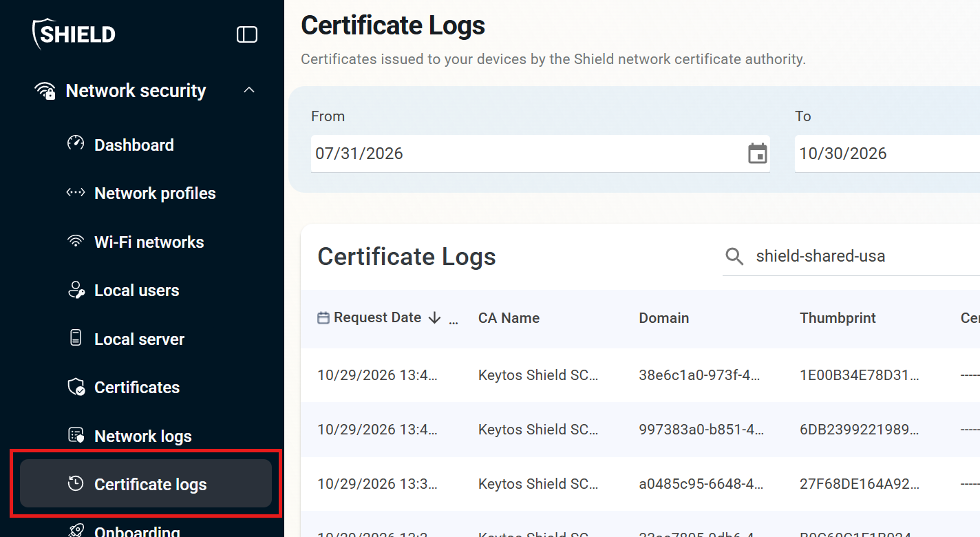Sort by the CA Name column header
The width and height of the screenshot is (980, 537).
click(509, 318)
